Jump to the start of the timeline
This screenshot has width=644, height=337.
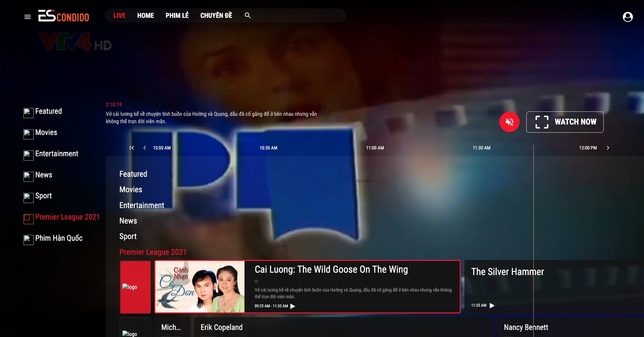click(132, 148)
